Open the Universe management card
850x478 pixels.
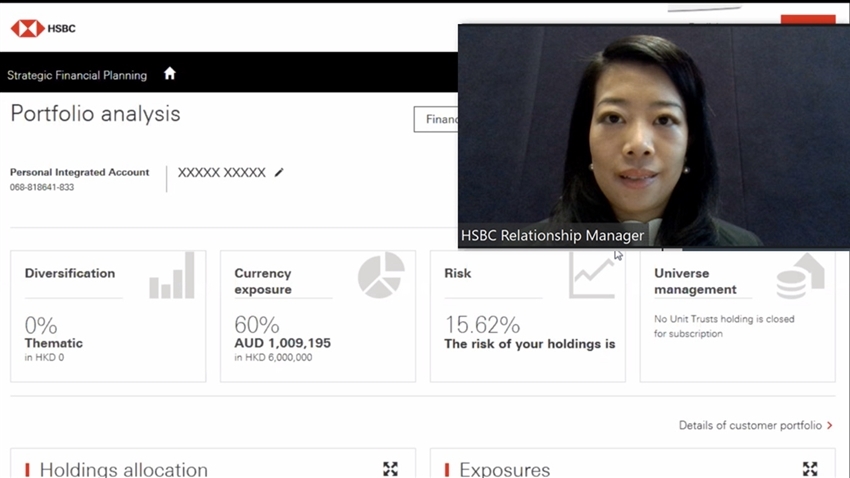(737, 316)
